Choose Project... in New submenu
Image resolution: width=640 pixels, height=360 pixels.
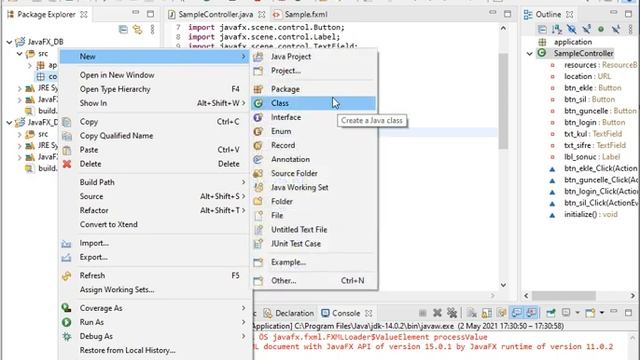[313, 71]
